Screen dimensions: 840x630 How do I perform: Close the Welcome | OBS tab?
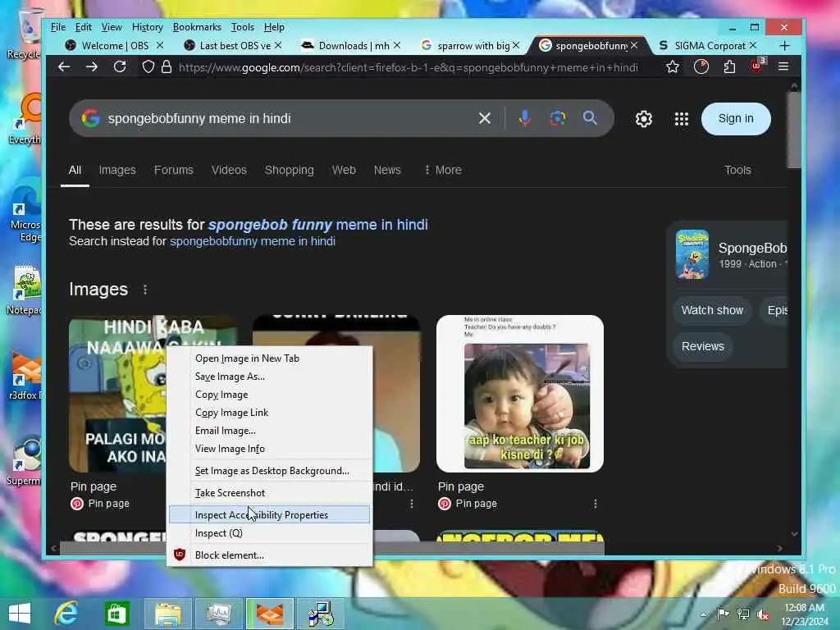pyautogui.click(x=160, y=46)
